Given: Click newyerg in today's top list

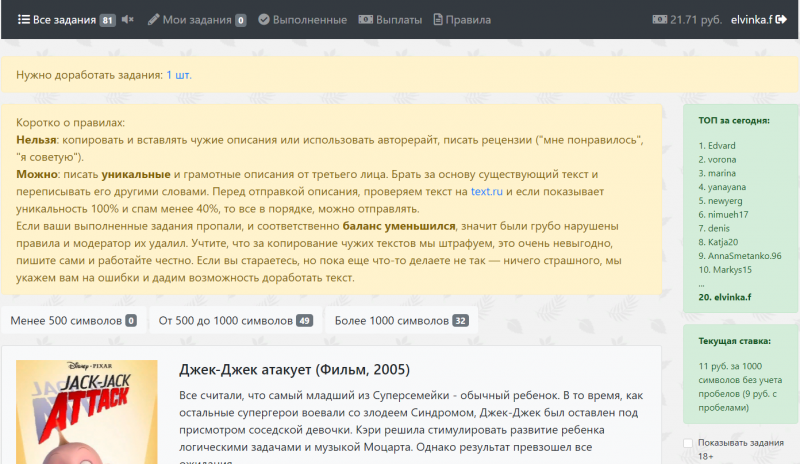Looking at the screenshot, I should pos(725,201).
